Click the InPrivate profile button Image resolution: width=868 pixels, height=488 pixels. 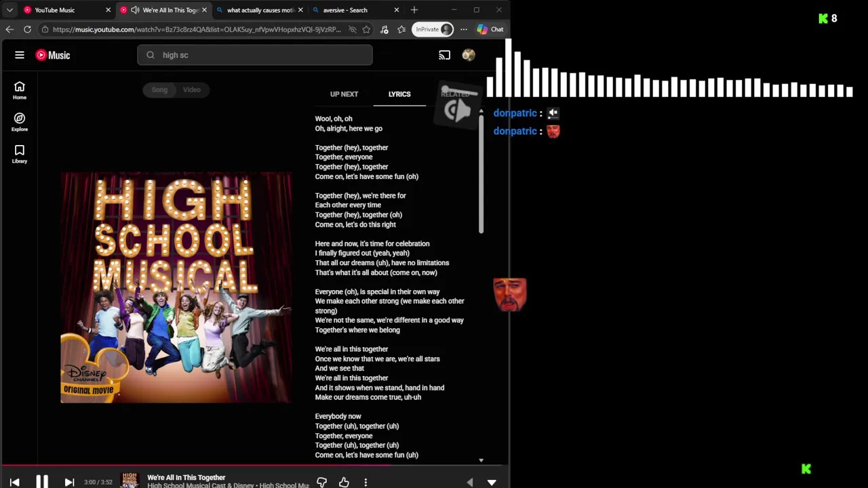click(x=433, y=29)
